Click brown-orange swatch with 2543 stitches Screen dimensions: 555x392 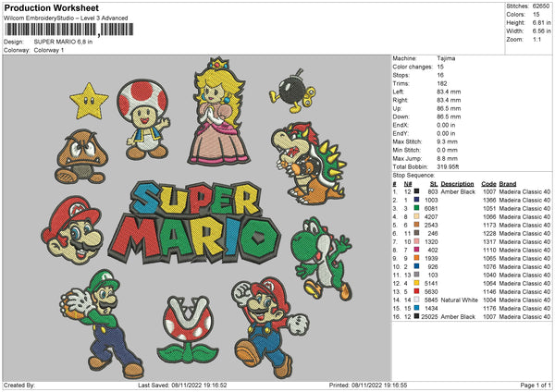416,225
